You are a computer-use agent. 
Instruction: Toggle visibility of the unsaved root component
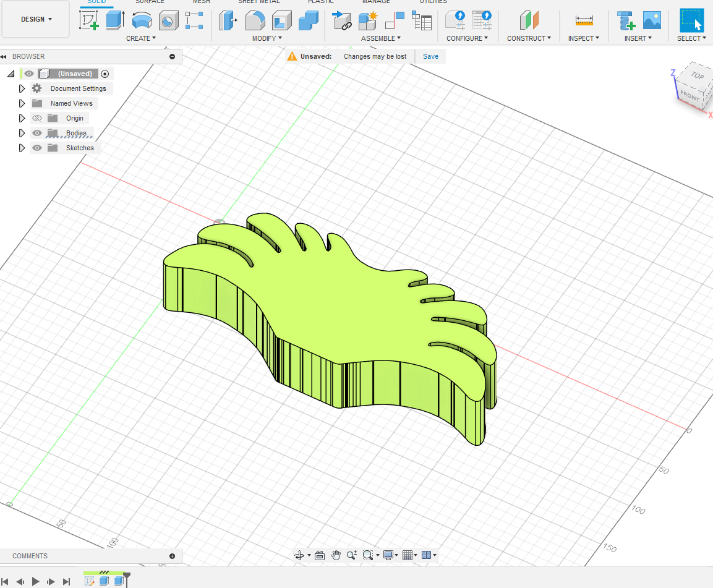(29, 74)
